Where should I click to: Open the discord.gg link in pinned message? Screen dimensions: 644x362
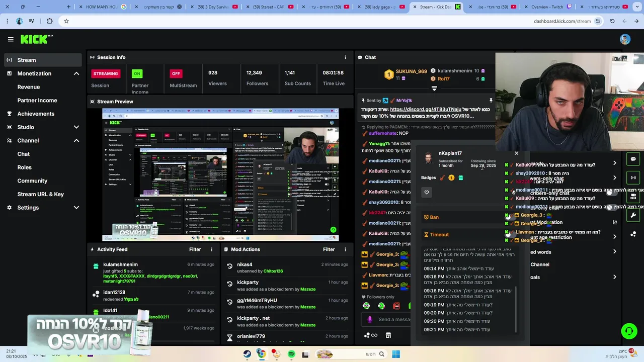(x=425, y=110)
